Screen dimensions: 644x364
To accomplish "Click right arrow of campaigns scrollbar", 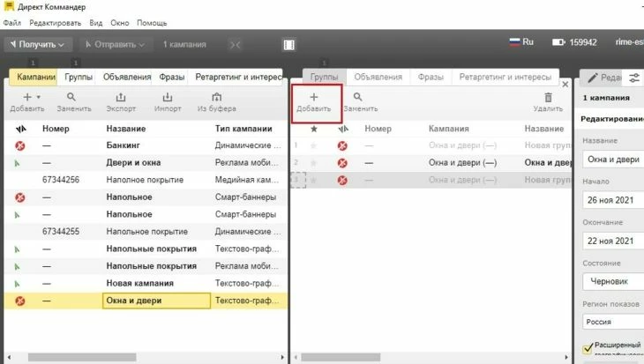I will (282, 358).
